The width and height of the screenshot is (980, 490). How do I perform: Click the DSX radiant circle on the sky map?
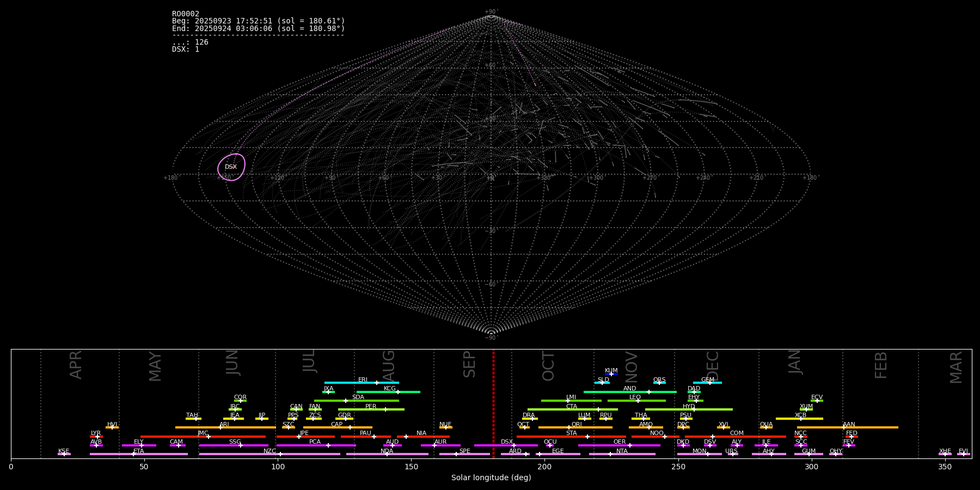point(231,167)
